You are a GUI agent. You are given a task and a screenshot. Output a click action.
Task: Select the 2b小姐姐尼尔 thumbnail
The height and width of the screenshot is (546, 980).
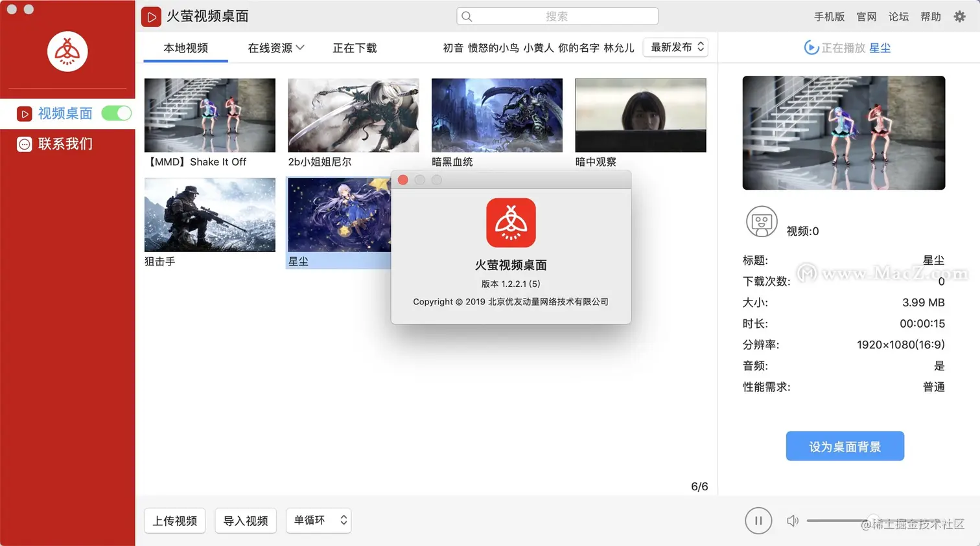(353, 115)
